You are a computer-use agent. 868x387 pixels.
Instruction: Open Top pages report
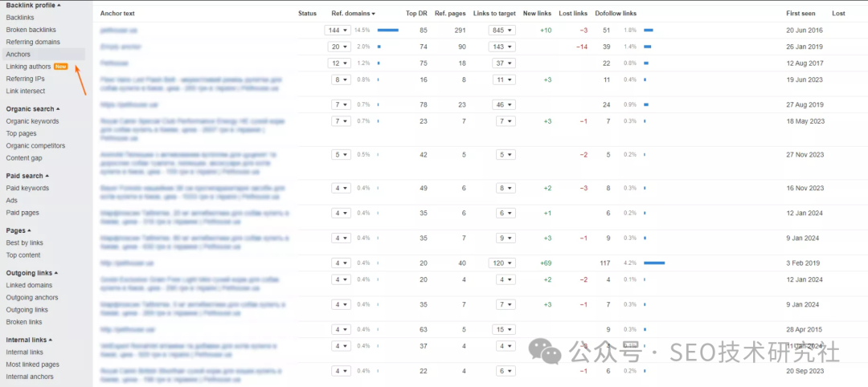tap(21, 133)
